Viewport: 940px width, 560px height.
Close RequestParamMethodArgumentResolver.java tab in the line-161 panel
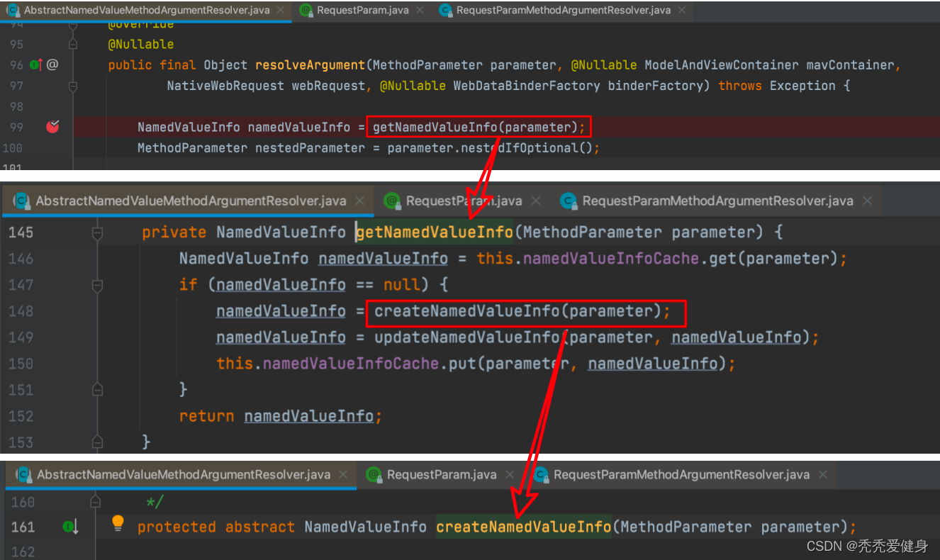[822, 474]
